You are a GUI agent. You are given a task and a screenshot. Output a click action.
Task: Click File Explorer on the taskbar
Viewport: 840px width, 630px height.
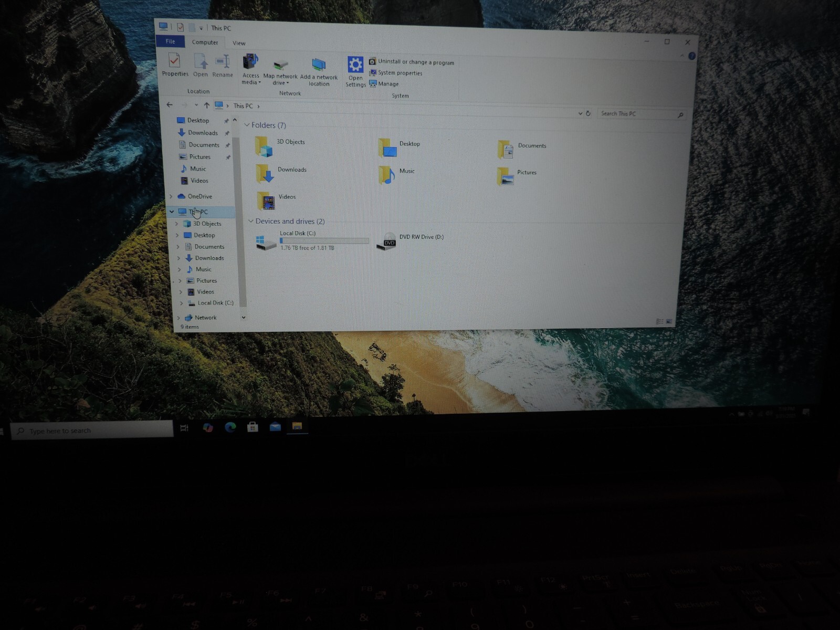297,426
